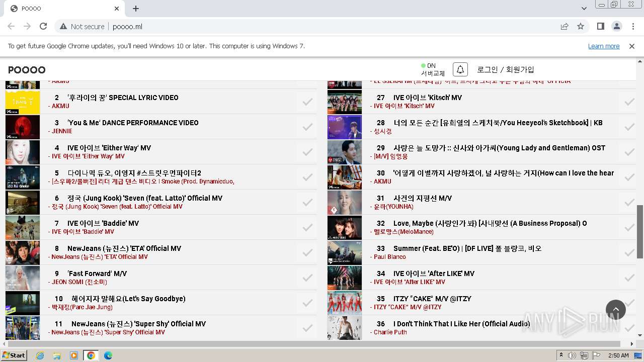Click the notification bell icon
This screenshot has height=362, width=644.
pyautogui.click(x=460, y=70)
